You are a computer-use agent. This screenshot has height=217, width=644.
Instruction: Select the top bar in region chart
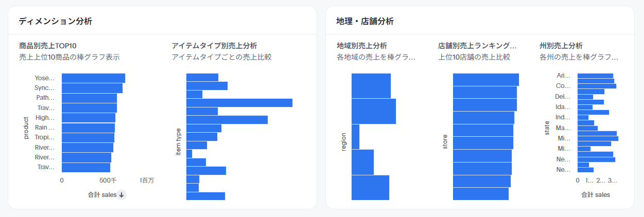coord(371,86)
